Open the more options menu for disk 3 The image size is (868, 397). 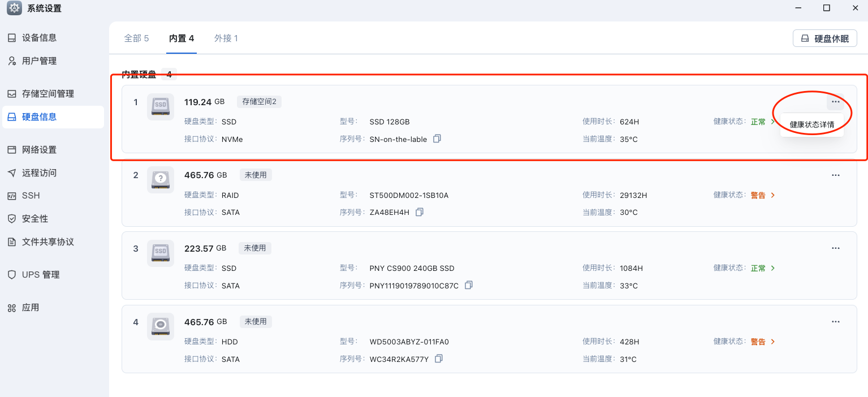point(835,248)
